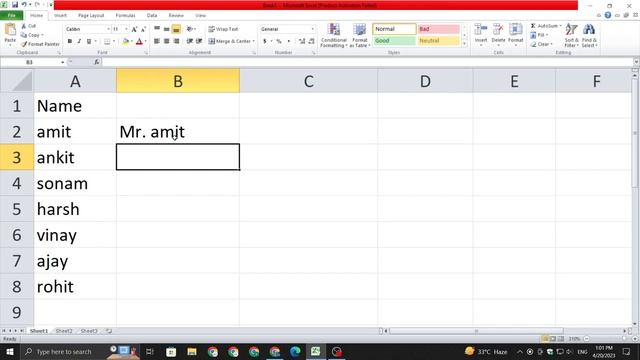640x360 pixels.
Task: Expand the cell styles gallery
Action: (464, 44)
